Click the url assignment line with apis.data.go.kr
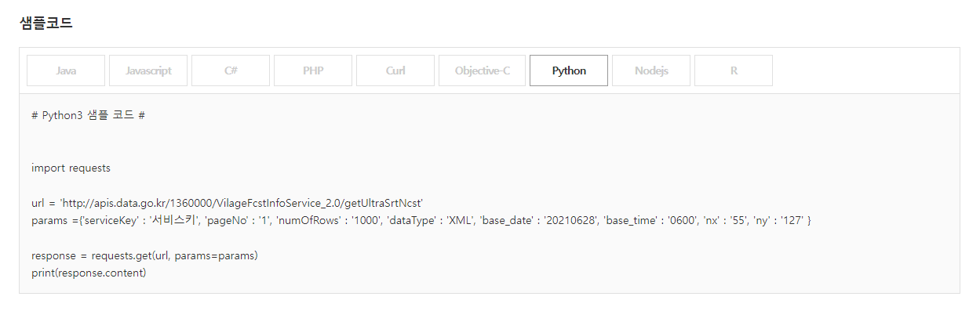Image resolution: width=980 pixels, height=311 pixels. coord(228,204)
